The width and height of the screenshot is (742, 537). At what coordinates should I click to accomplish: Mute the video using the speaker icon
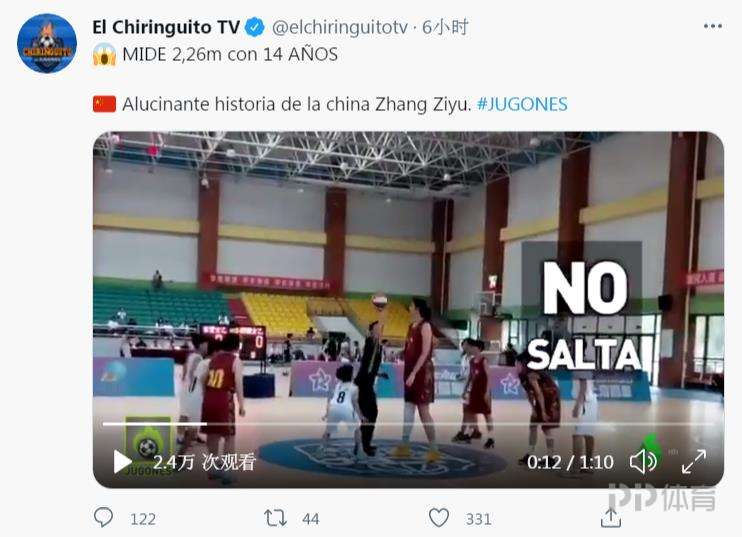pos(644,461)
